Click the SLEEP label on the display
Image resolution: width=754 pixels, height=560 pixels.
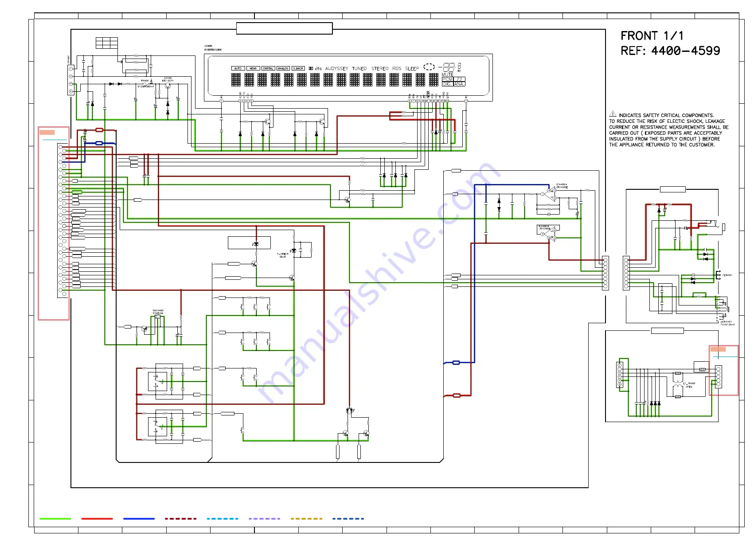[x=412, y=69]
